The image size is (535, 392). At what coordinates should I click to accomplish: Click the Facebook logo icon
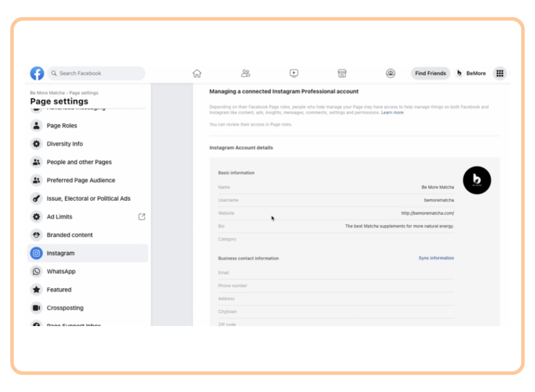click(37, 73)
